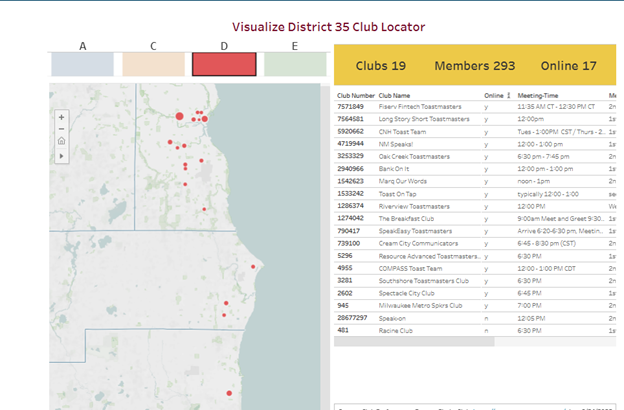This screenshot has width=624, height=410.
Task: Expand map tools arrow button
Action: pos(61,156)
